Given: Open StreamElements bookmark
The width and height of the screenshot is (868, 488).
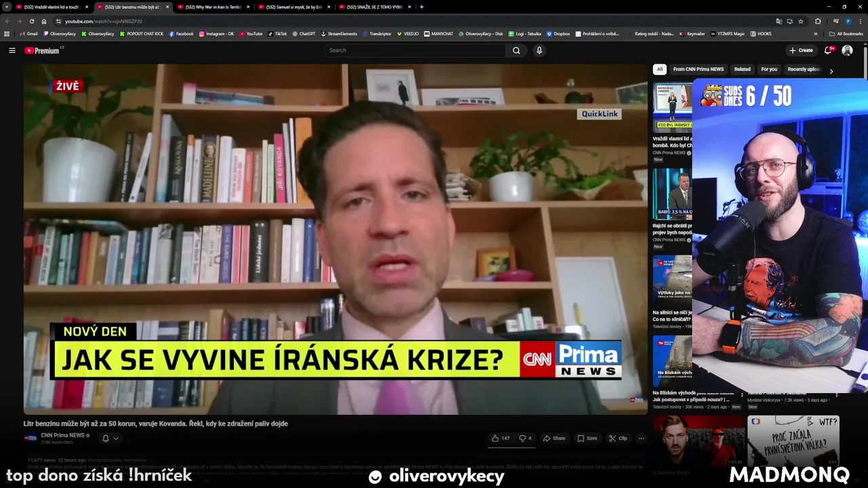Looking at the screenshot, I should 339,33.
